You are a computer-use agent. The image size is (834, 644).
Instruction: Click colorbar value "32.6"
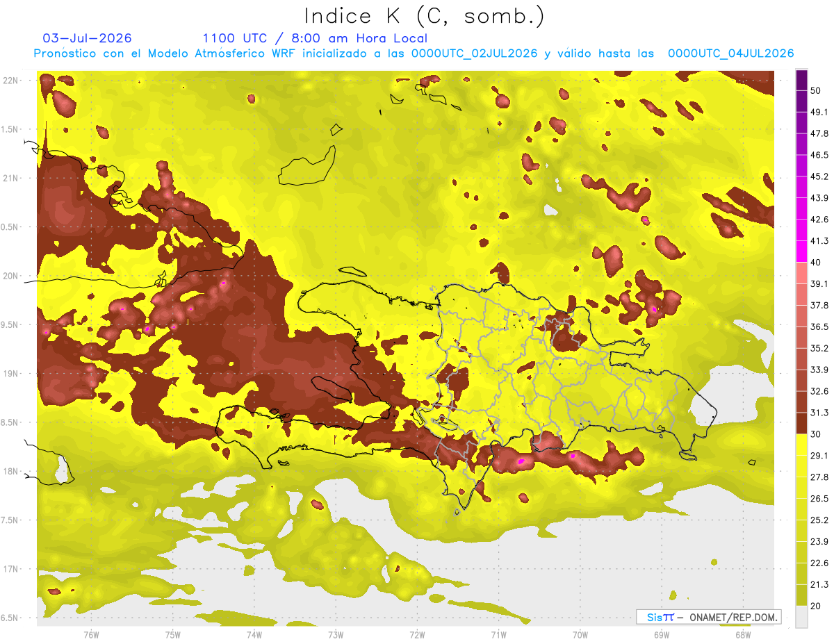[x=819, y=391]
